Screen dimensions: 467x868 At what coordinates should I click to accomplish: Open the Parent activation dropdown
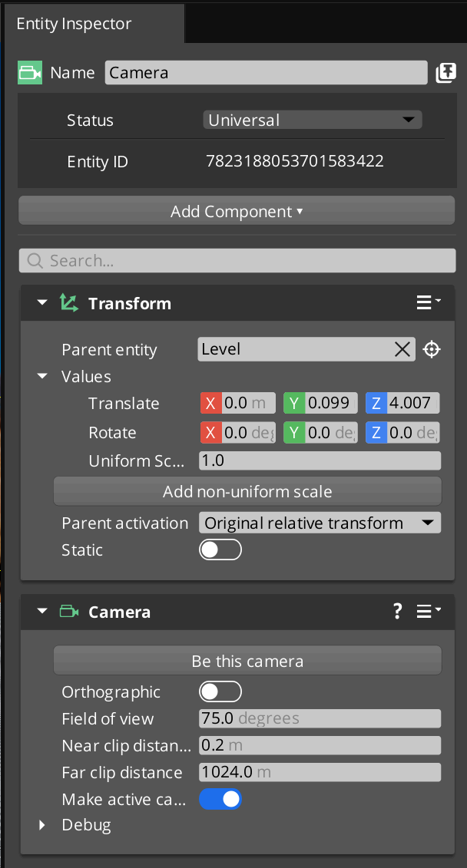coord(320,523)
